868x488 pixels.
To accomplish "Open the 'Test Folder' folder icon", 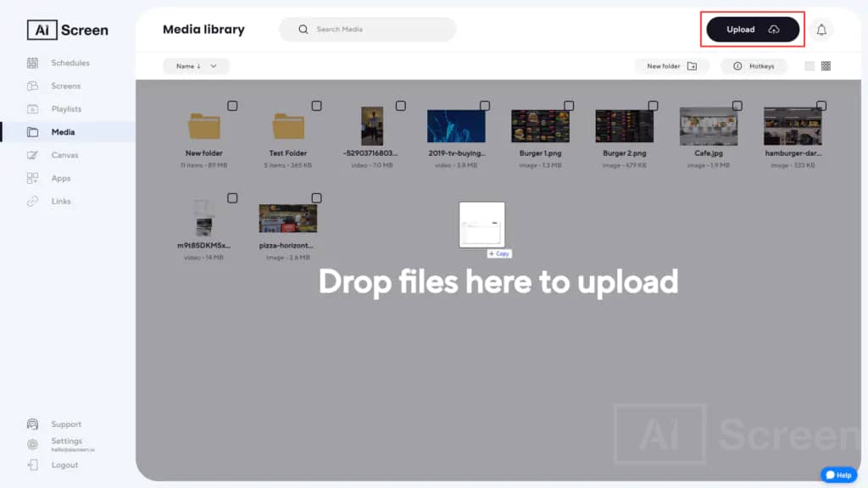I will click(288, 126).
